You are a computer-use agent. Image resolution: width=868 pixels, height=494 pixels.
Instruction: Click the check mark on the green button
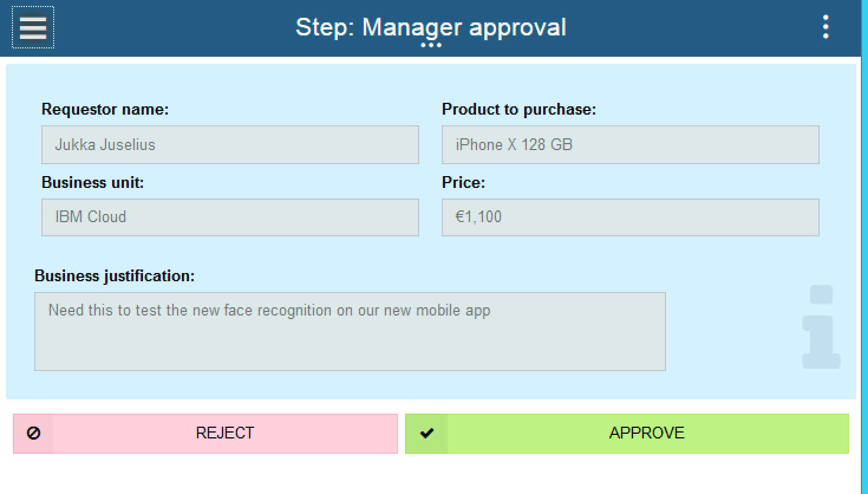[x=427, y=433]
